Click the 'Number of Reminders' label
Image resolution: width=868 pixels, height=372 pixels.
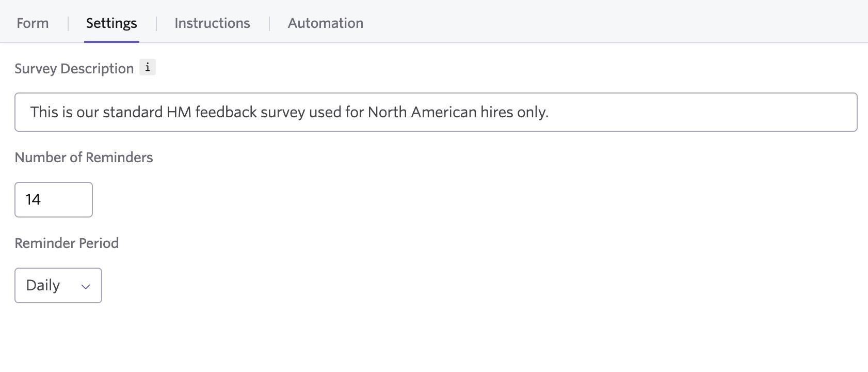pos(84,158)
